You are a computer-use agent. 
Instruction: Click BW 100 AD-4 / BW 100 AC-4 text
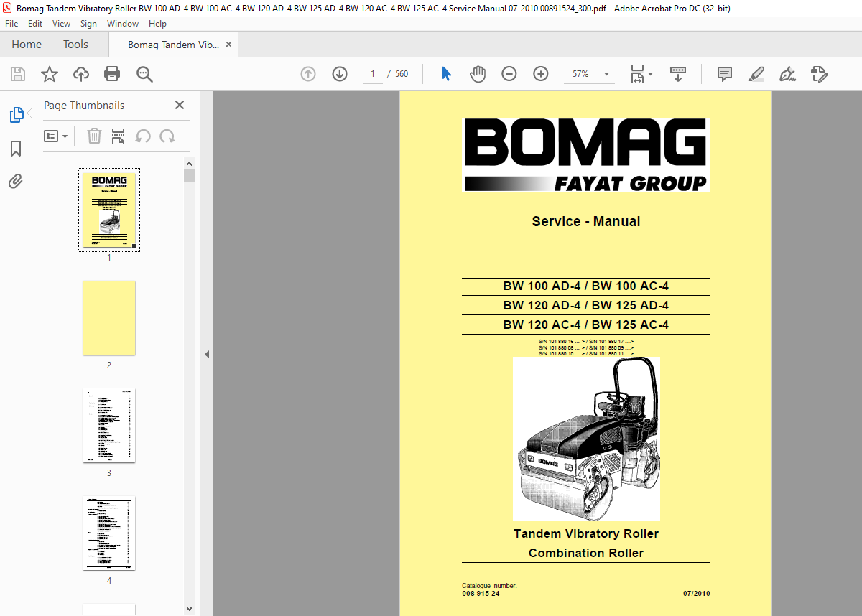586,286
